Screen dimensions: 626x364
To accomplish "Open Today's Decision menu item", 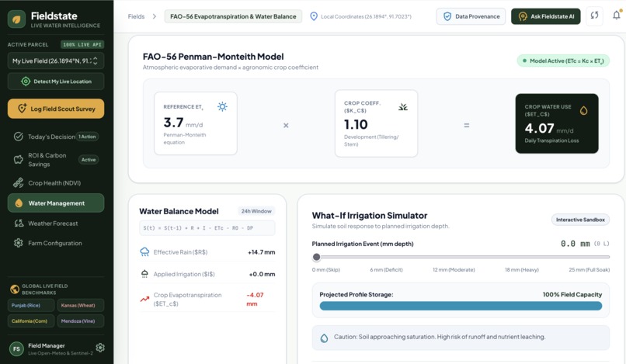I will pos(55,137).
